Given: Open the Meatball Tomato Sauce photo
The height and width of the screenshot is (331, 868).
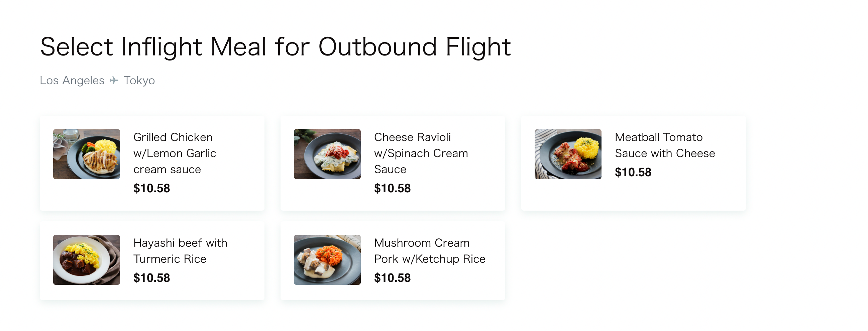Looking at the screenshot, I should tap(567, 154).
